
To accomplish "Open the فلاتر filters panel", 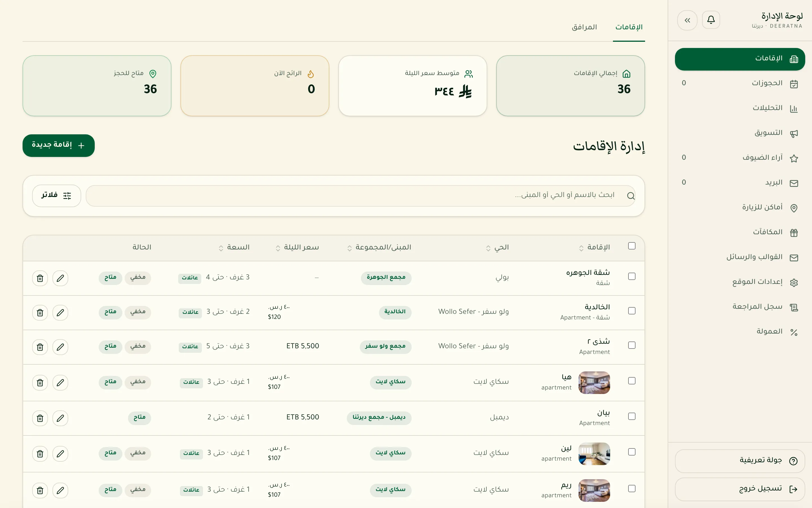I will (56, 196).
